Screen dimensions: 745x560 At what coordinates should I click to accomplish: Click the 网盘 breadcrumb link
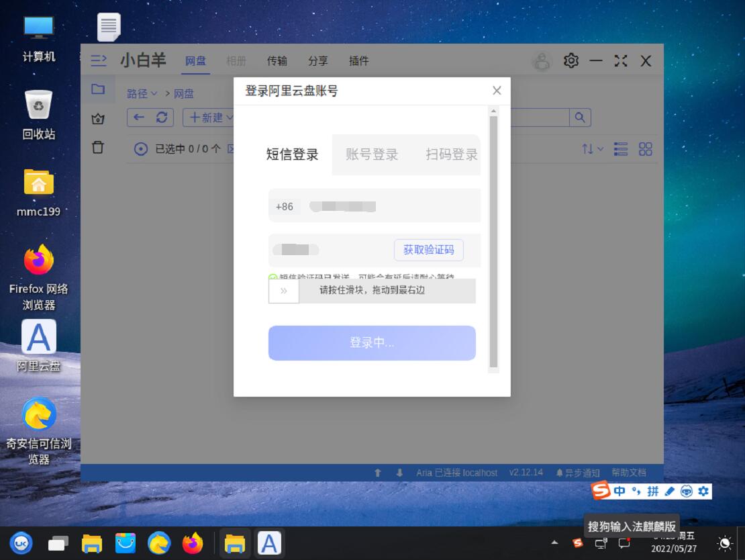point(183,93)
